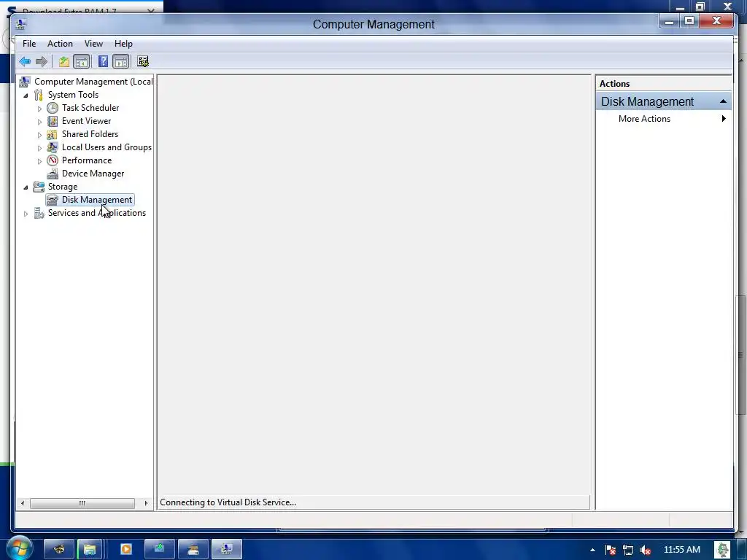The height and width of the screenshot is (560, 747).
Task: Open the View menu
Action: point(93,44)
